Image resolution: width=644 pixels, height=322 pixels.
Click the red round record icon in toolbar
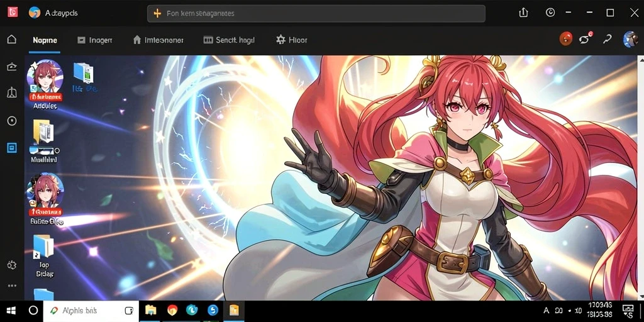click(565, 39)
